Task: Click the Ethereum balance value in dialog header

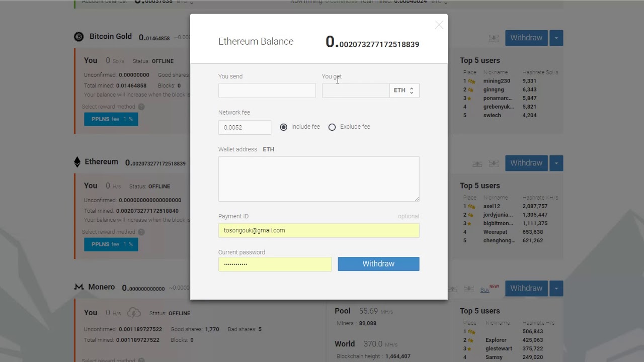Action: 372,42
